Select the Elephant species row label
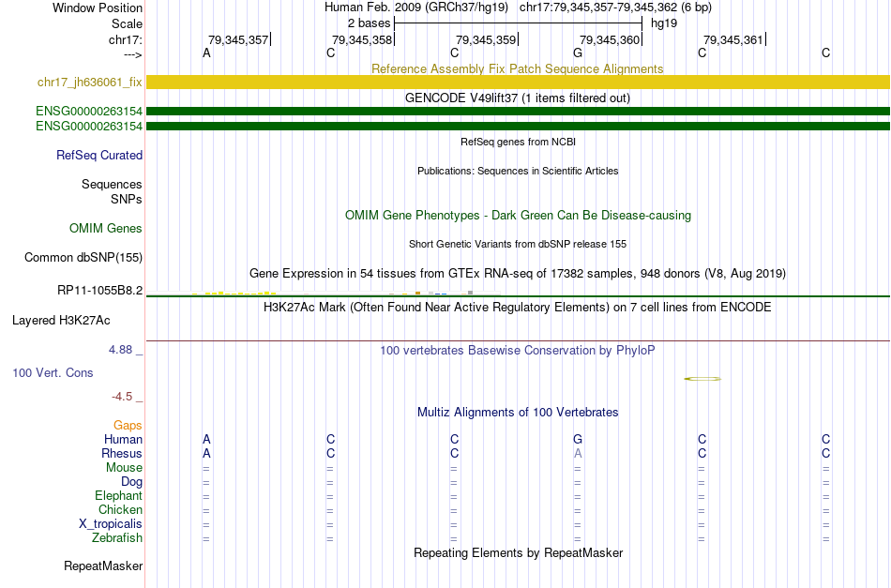Screen dimensions: 891x588 click(x=119, y=495)
